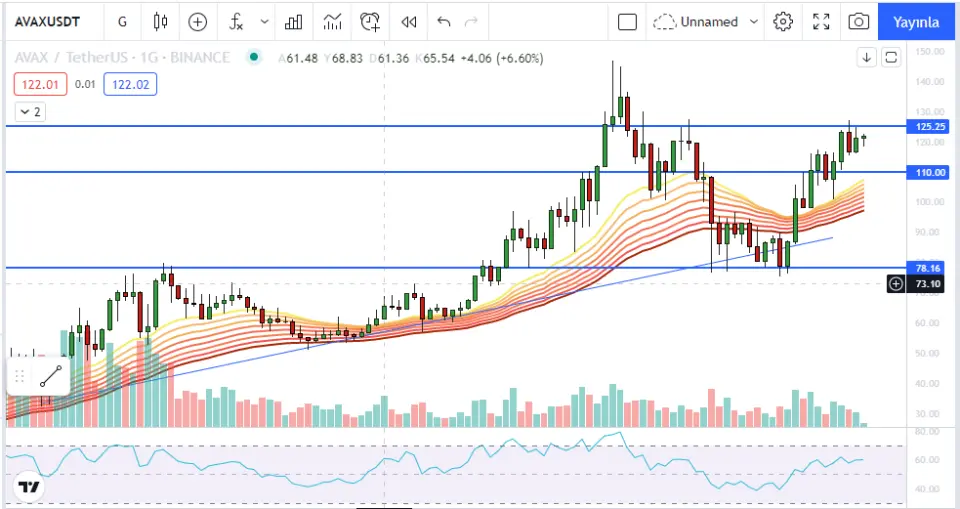Image resolution: width=960 pixels, height=509 pixels.
Task: Toggle the layout selection square box
Action: tap(627, 21)
